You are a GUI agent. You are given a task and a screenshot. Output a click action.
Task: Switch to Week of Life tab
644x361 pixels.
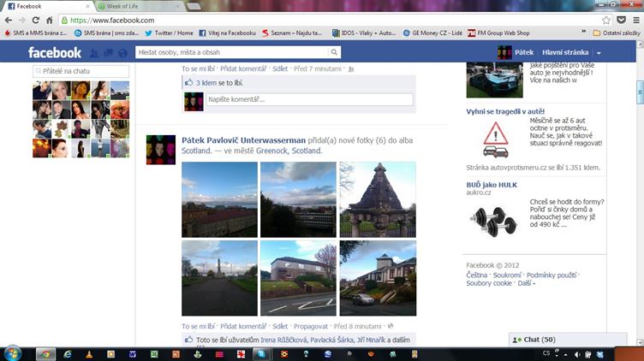139,6
